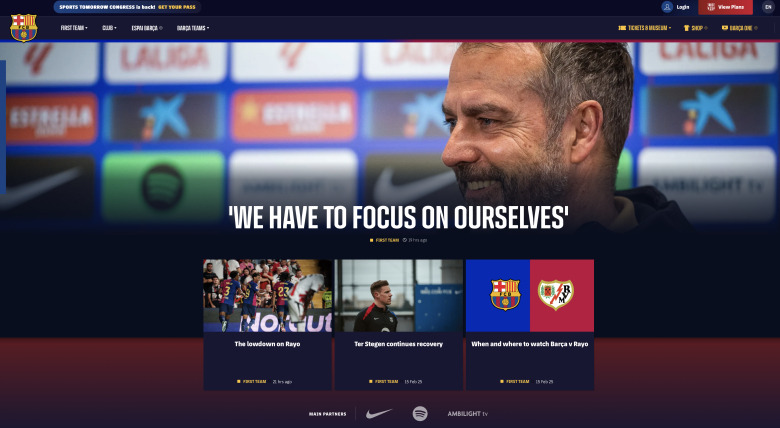Open the 'We have to focus on ourselves' headline
The height and width of the screenshot is (428, 780).
click(x=398, y=217)
